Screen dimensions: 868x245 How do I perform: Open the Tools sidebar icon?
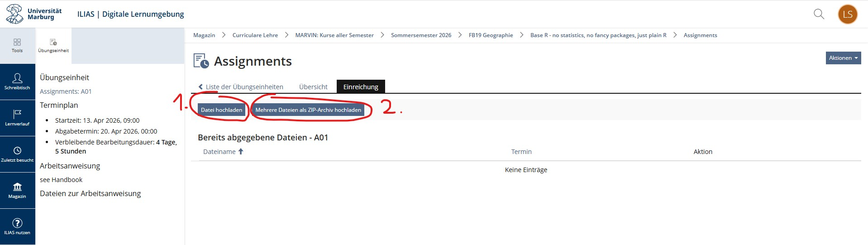coord(17,45)
